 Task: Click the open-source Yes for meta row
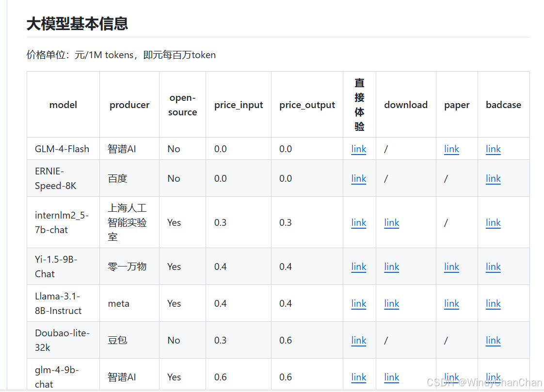click(174, 304)
